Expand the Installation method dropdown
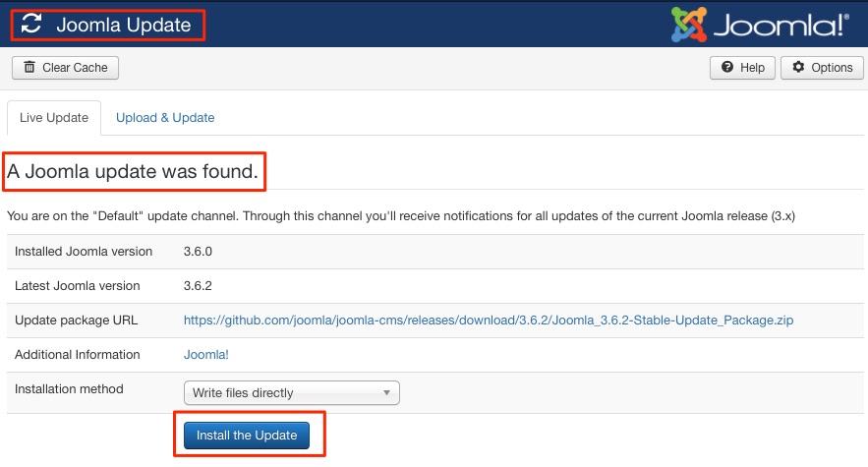The image size is (868, 467). (x=291, y=392)
